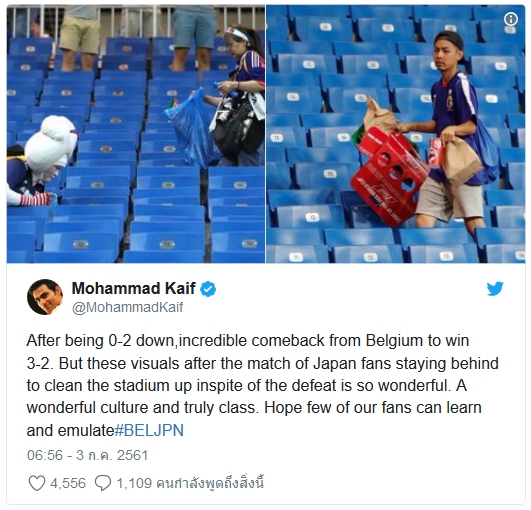This screenshot has width=531, height=510.
Task: Open the left photo of fans cleaning seats
Action: click(136, 134)
